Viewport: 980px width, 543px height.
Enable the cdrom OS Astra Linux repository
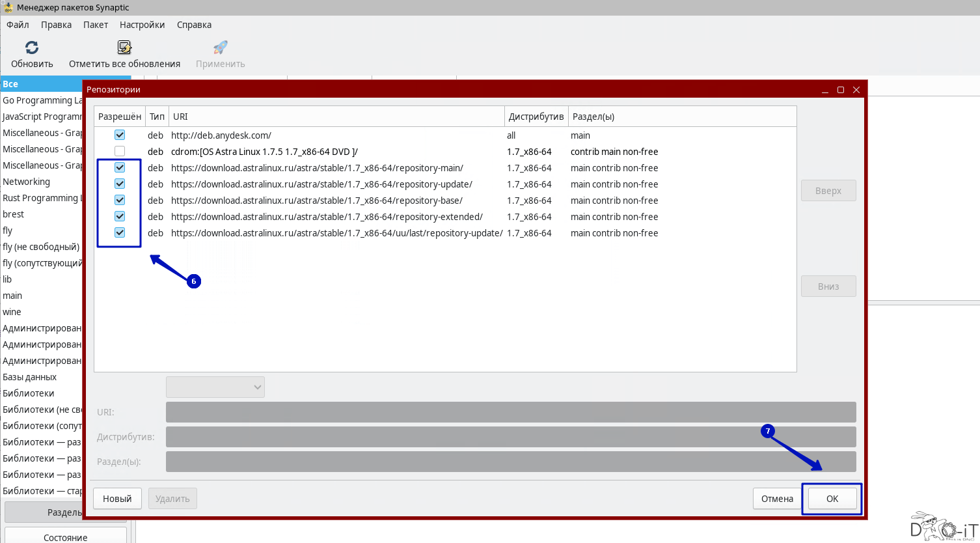(x=120, y=152)
